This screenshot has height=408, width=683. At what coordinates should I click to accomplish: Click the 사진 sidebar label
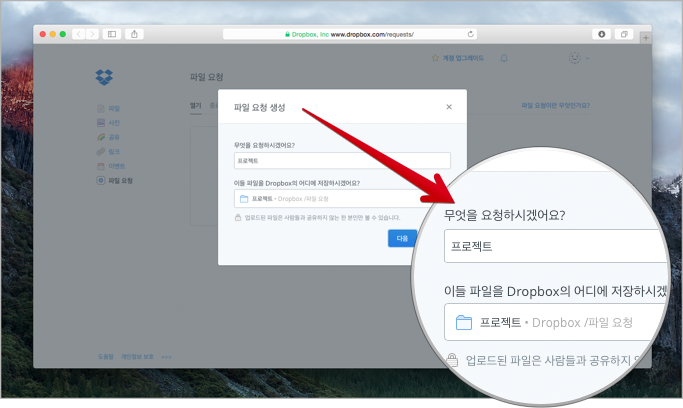tap(114, 123)
